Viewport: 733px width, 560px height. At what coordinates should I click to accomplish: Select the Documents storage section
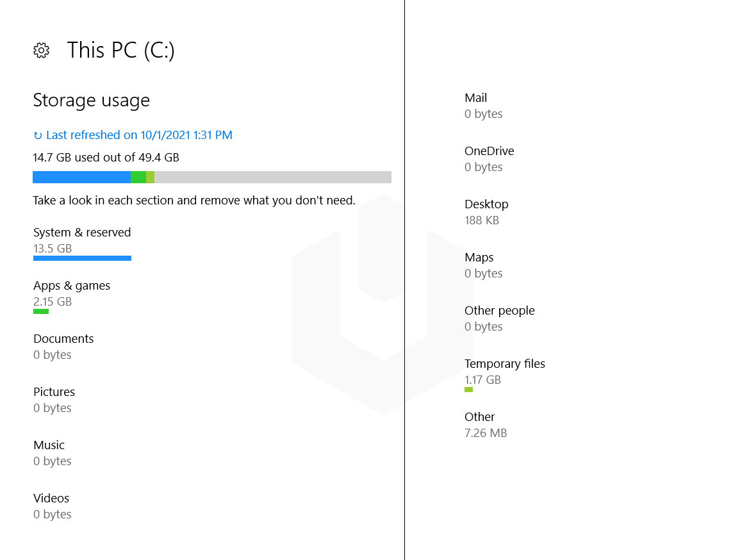coord(63,338)
